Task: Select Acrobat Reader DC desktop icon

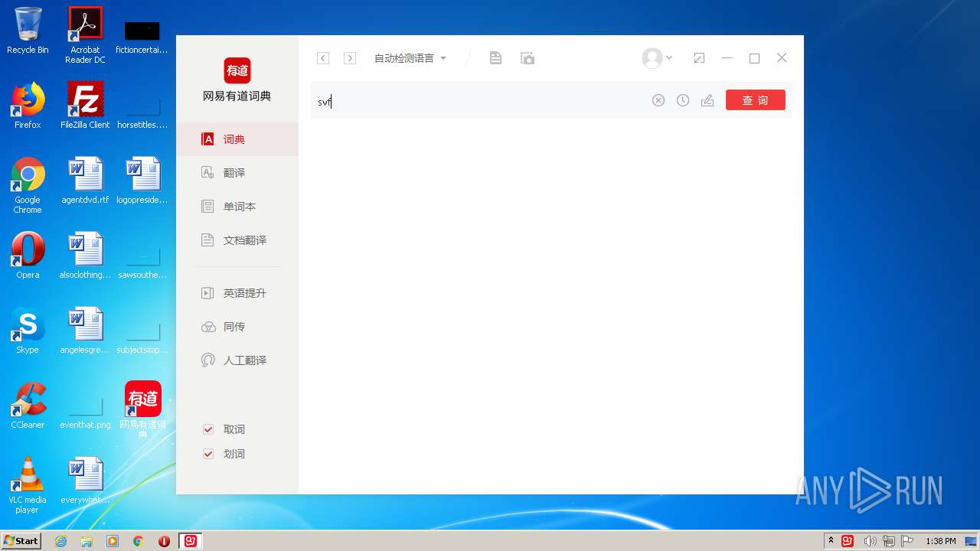Action: pyautogui.click(x=85, y=35)
